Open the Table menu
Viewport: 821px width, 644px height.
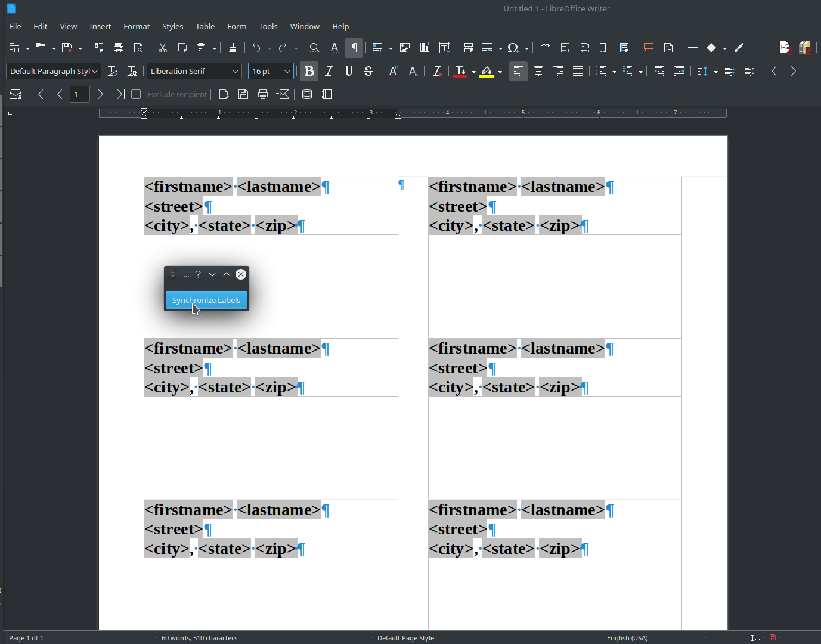pyautogui.click(x=205, y=26)
